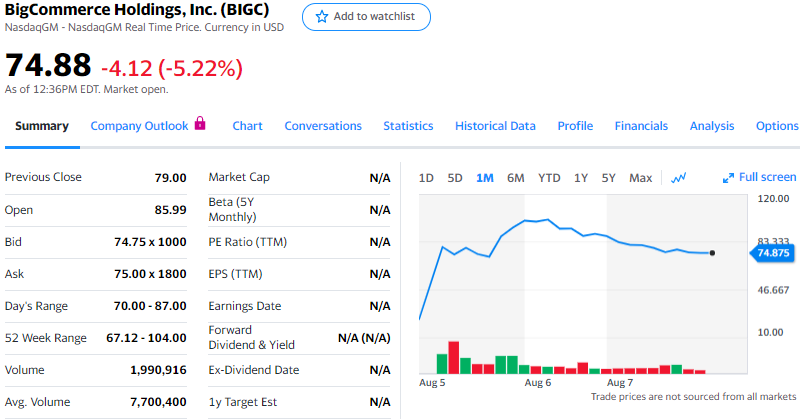Click the tallest red volume bar
Viewport: 800px width, 419px height.
(x=454, y=357)
